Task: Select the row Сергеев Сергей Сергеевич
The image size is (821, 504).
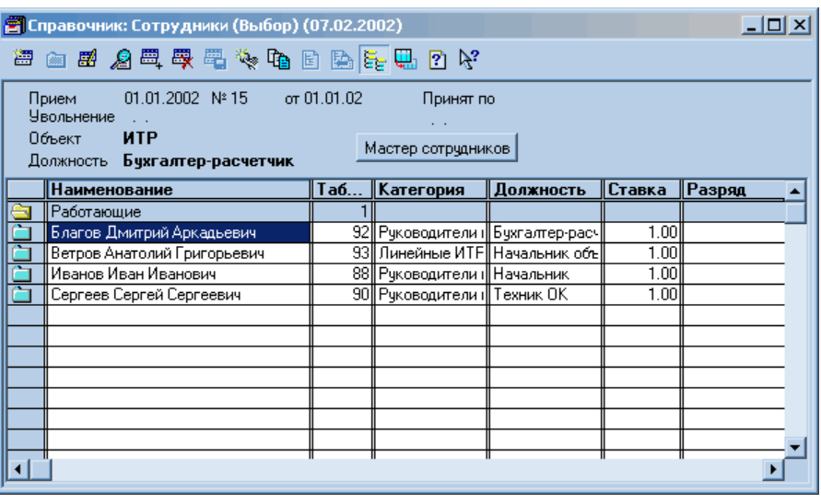Action: (x=396, y=295)
